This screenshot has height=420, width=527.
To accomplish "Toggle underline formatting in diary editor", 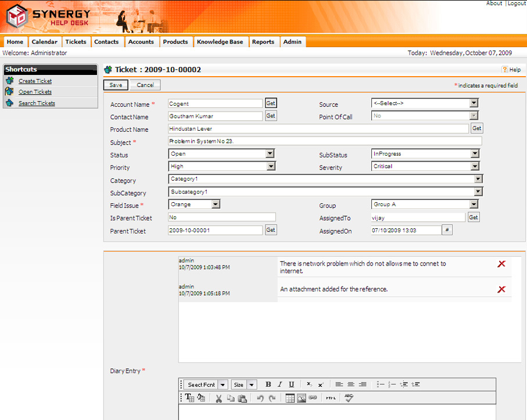I will coord(291,385).
